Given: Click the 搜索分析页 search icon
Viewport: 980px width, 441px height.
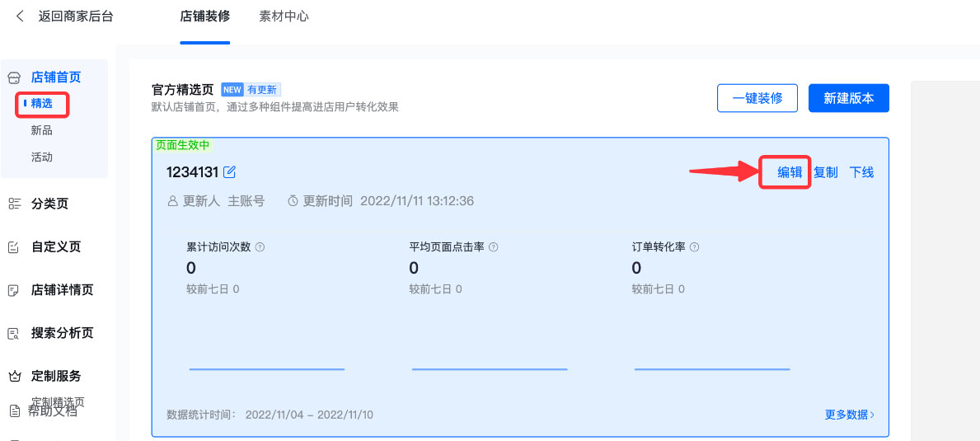Looking at the screenshot, I should coord(14,334).
